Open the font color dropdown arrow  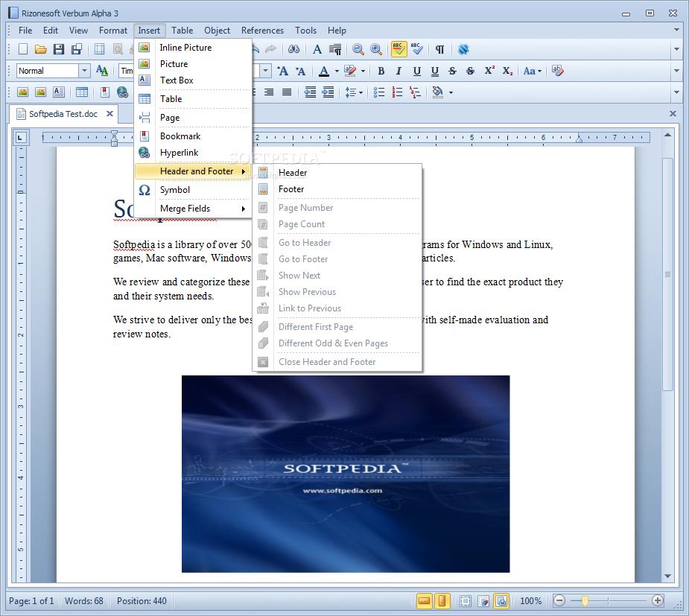(x=337, y=71)
